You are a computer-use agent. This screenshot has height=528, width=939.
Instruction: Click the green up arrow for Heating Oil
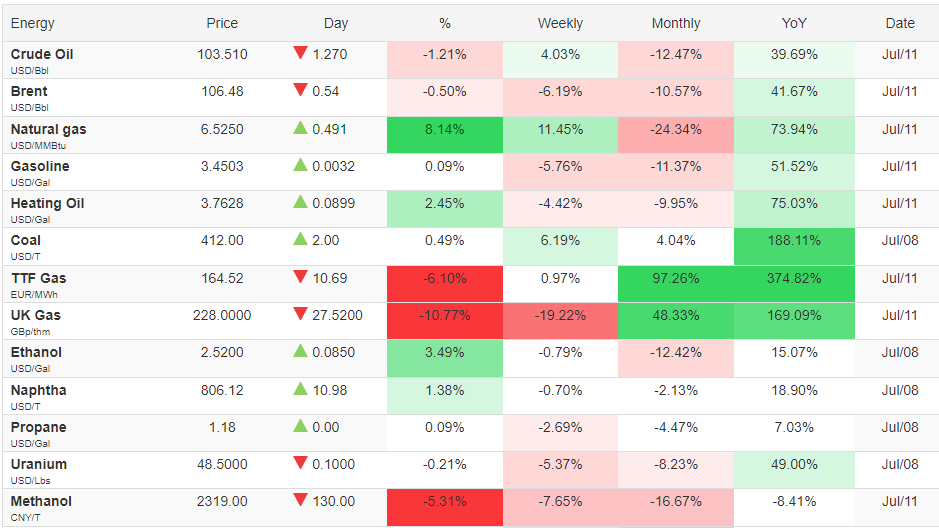pyautogui.click(x=300, y=202)
